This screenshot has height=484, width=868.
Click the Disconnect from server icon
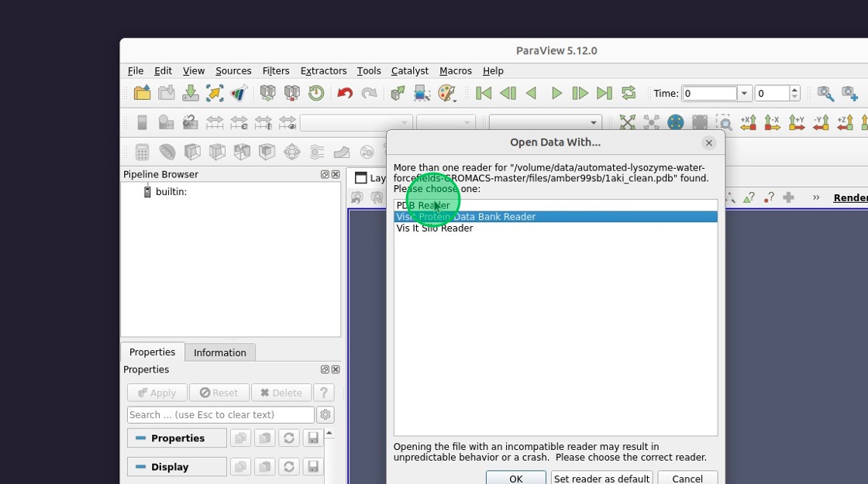click(x=291, y=93)
